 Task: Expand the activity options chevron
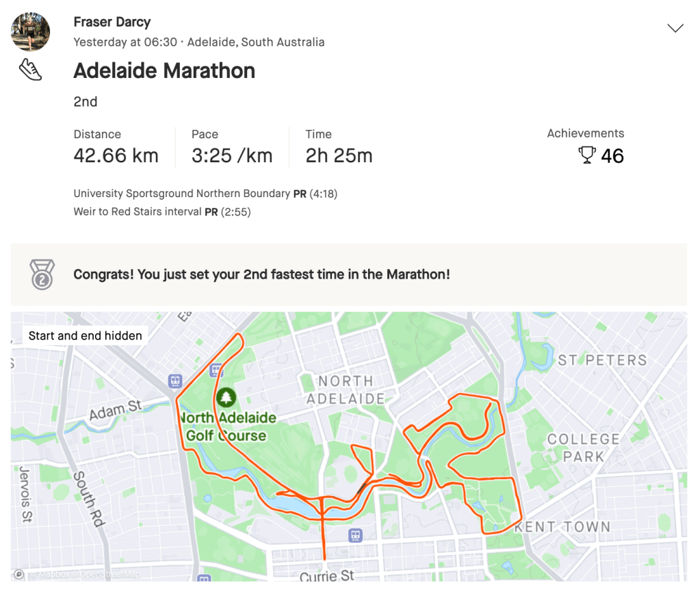[x=675, y=28]
